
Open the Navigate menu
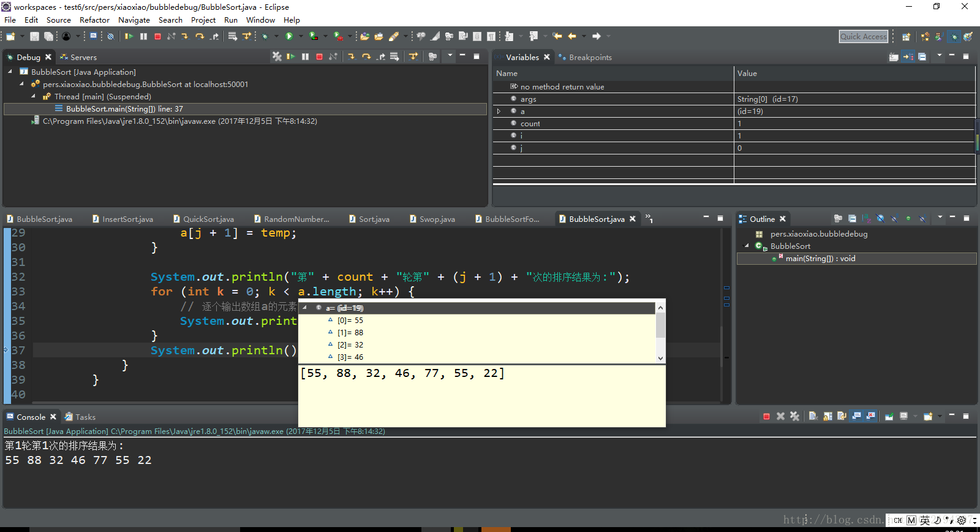tap(134, 20)
